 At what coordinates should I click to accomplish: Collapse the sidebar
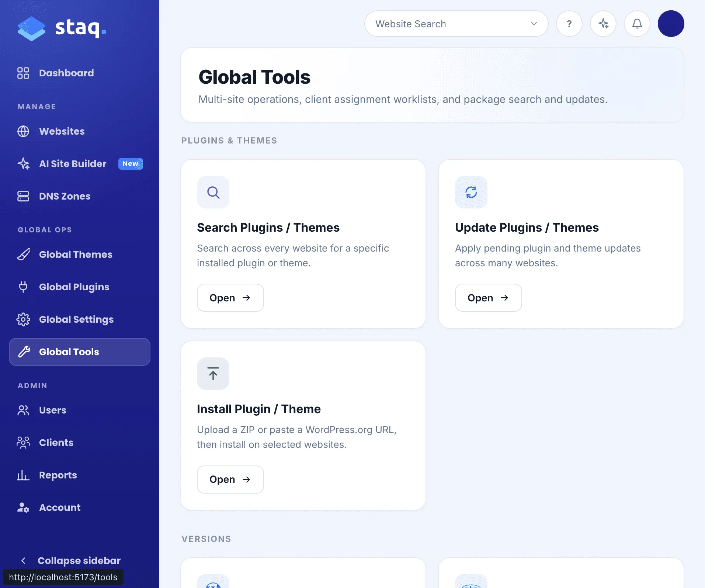70,561
